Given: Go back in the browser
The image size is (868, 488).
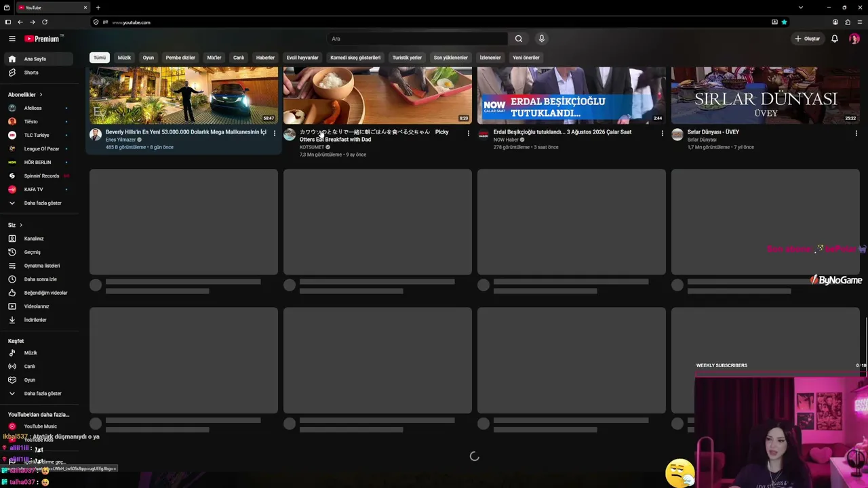Looking at the screenshot, I should pos(20,22).
